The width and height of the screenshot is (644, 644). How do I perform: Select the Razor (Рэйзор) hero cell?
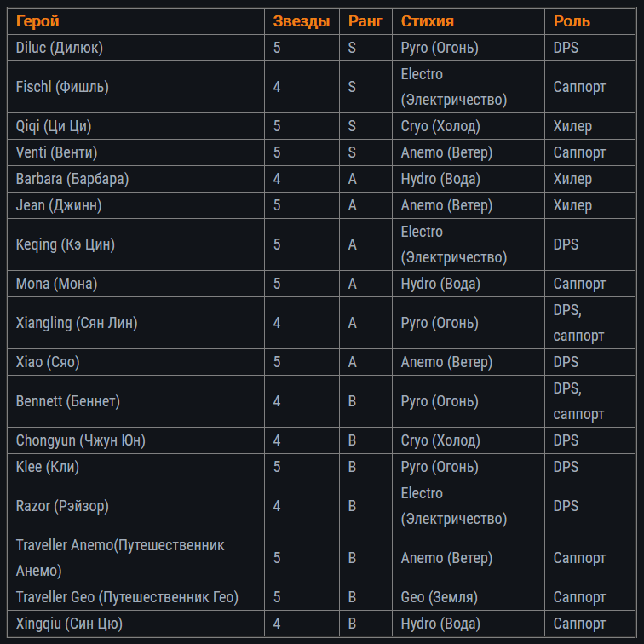click(x=62, y=506)
